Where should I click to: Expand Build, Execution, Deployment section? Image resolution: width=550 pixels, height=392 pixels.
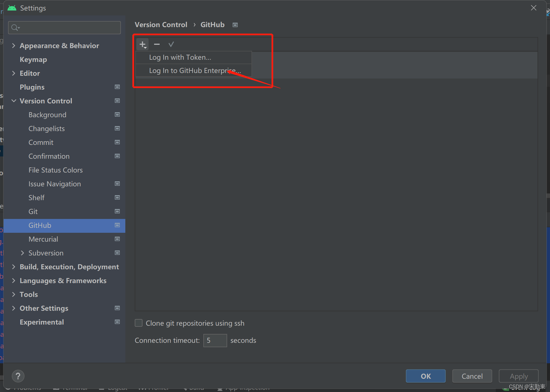[14, 267]
